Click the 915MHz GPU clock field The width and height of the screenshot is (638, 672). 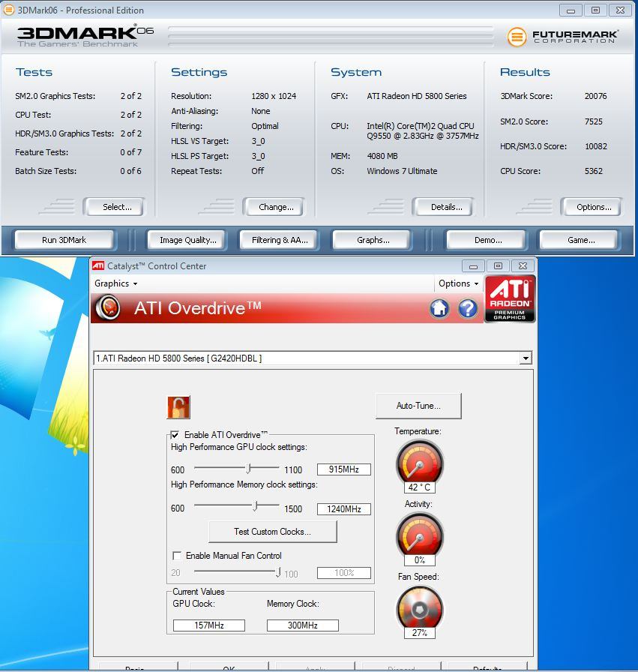tap(343, 469)
